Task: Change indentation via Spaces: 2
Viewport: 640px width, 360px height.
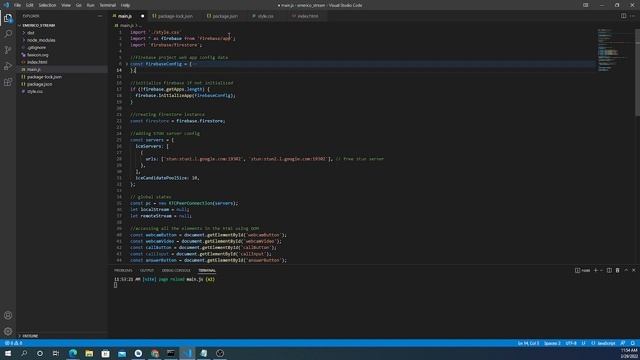Action: click(552, 343)
